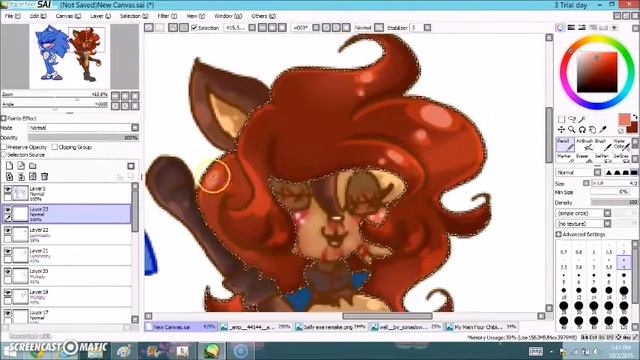Open the Filter menu
The height and width of the screenshot is (360, 640).
[x=167, y=16]
